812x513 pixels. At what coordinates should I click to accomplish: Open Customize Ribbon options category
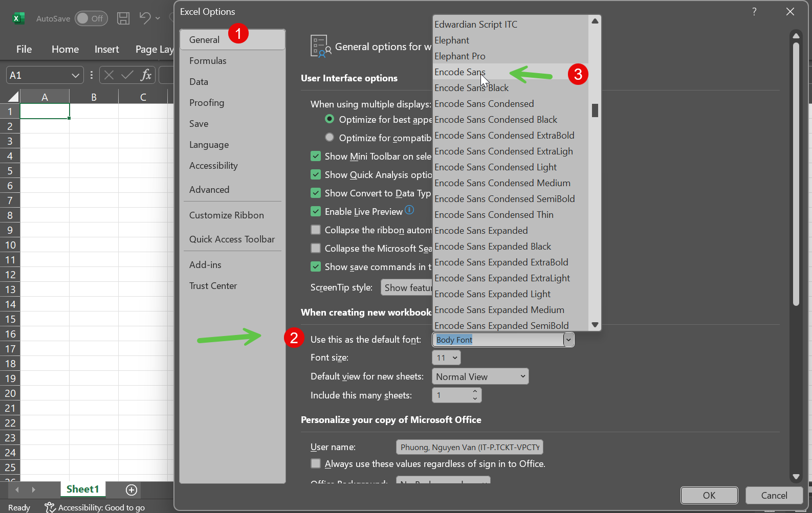pyautogui.click(x=232, y=215)
